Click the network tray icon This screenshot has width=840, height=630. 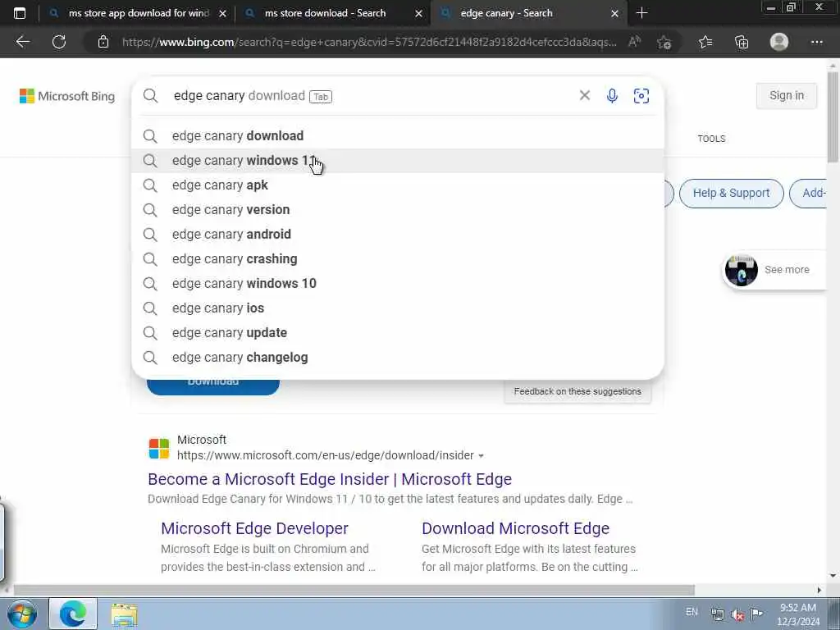(717, 614)
